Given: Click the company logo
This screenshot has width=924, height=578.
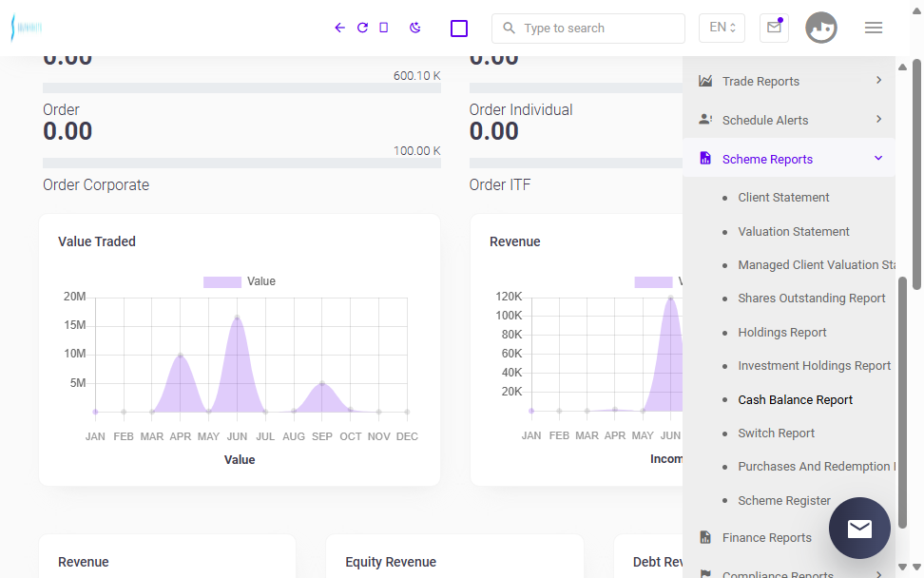Looking at the screenshot, I should [27, 28].
